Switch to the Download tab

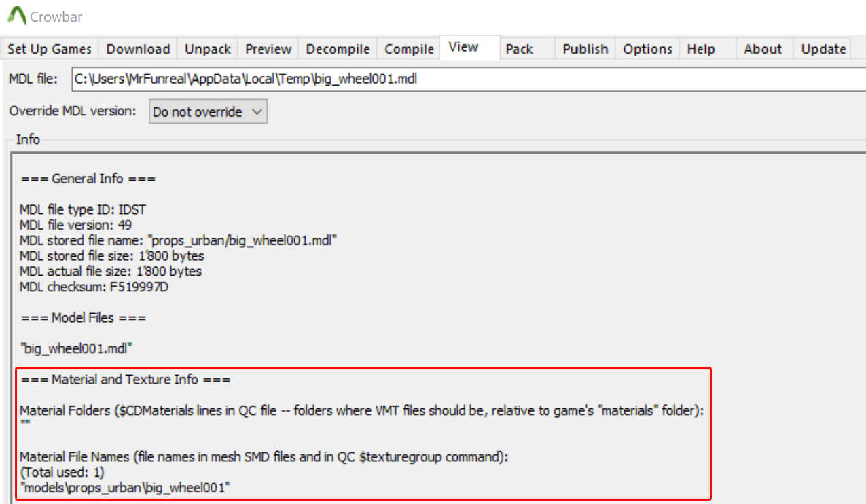point(138,49)
